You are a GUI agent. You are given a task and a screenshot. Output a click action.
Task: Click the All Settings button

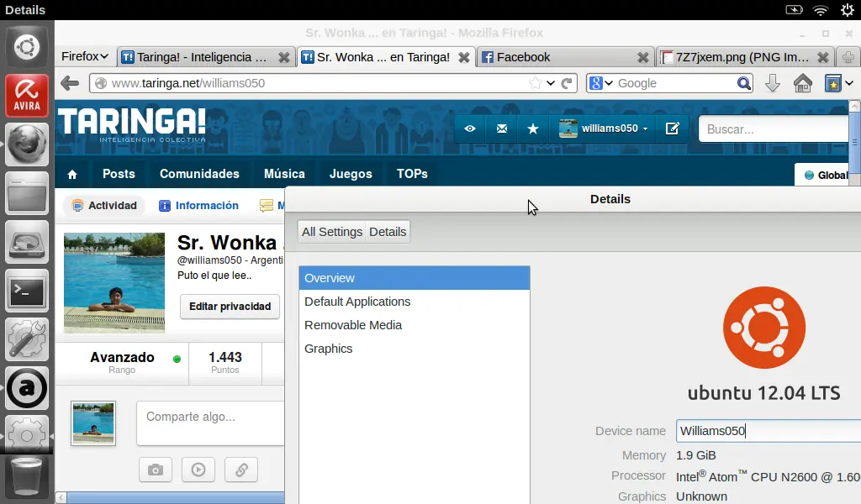coord(331,232)
